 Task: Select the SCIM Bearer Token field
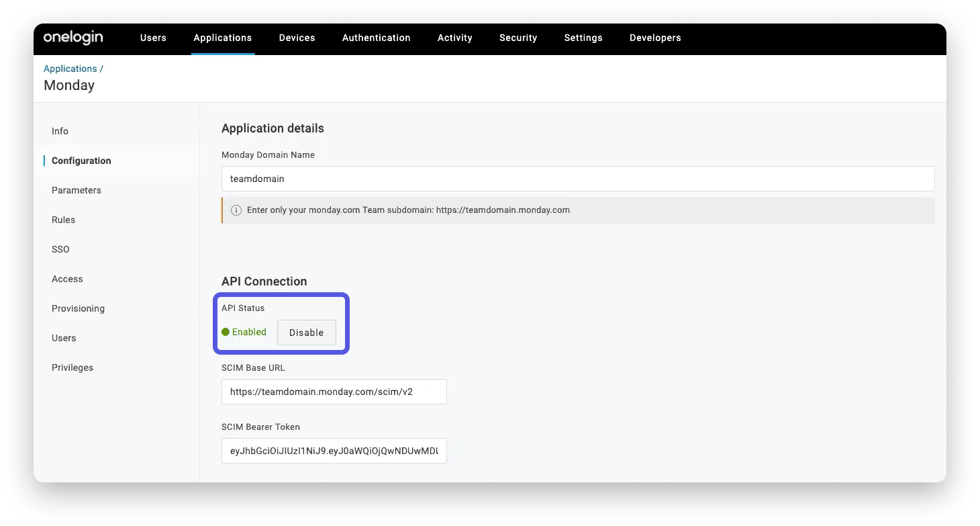click(334, 451)
